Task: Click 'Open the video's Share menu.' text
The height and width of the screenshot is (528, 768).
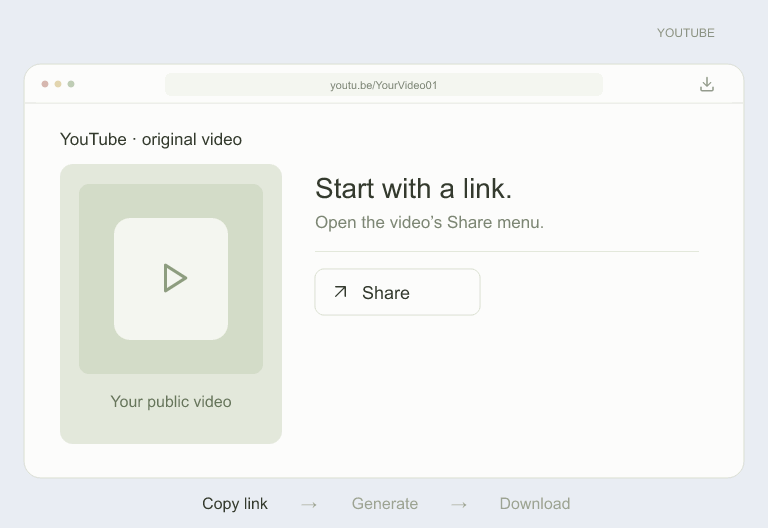Action: [x=430, y=222]
